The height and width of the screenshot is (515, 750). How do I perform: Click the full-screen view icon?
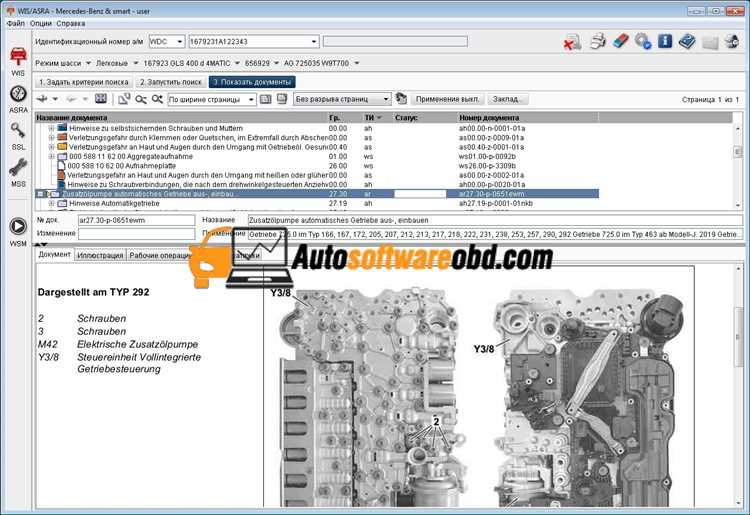(x=101, y=99)
